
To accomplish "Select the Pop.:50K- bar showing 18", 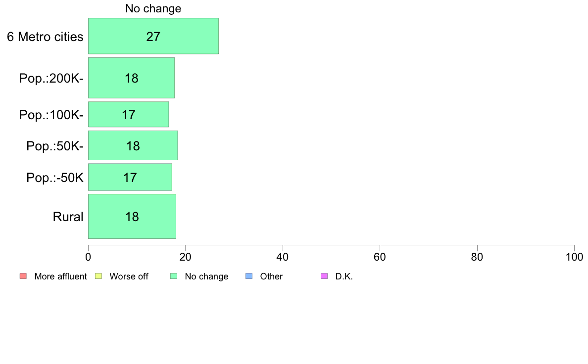I will (x=133, y=145).
